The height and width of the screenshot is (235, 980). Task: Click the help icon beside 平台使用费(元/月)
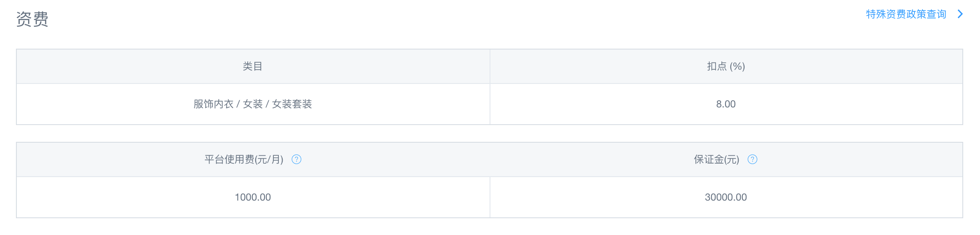[296, 159]
